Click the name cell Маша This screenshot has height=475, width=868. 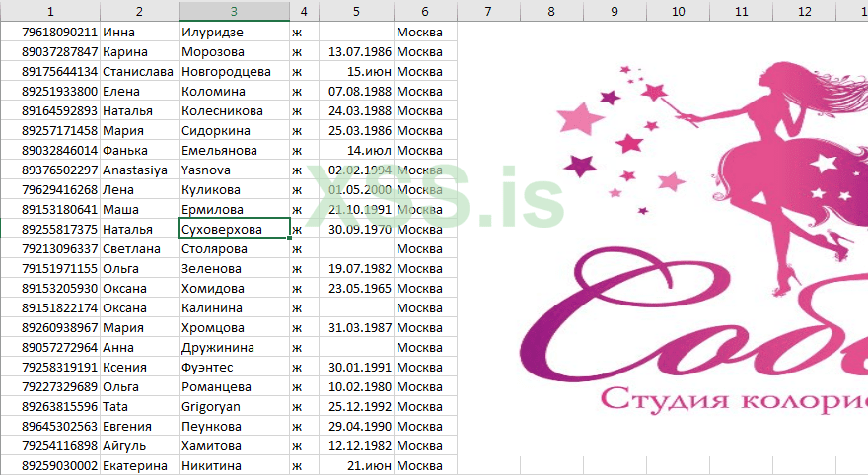coord(139,210)
